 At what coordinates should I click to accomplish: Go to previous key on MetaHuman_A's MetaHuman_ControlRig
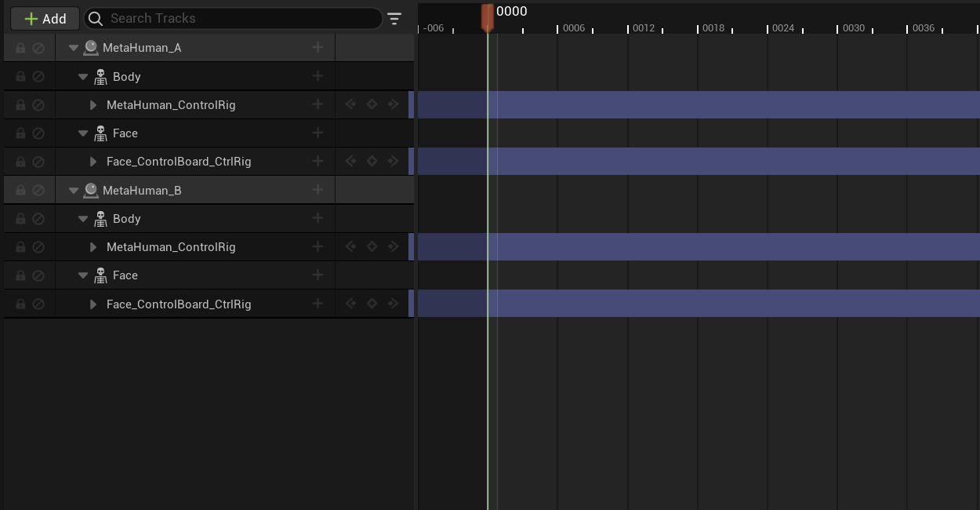(x=350, y=104)
